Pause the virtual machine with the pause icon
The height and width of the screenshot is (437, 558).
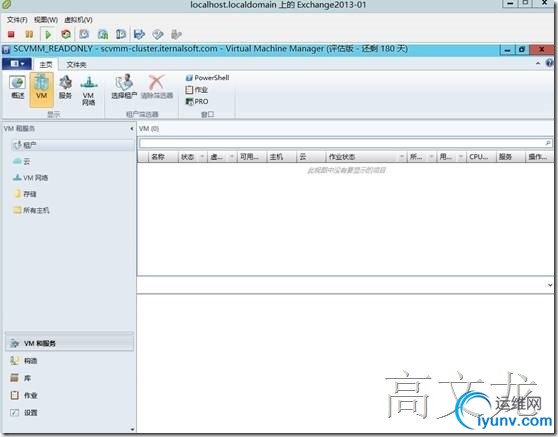pyautogui.click(x=29, y=34)
